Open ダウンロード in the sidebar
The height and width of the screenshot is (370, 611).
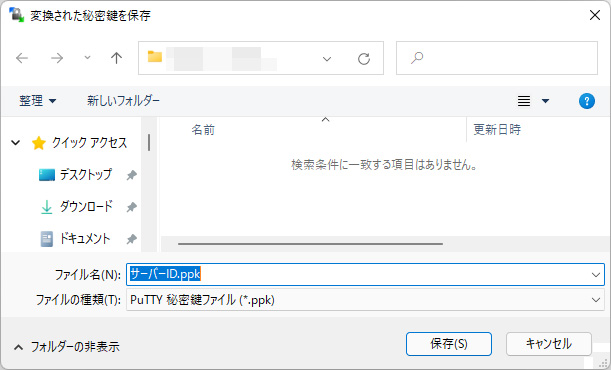[86, 206]
